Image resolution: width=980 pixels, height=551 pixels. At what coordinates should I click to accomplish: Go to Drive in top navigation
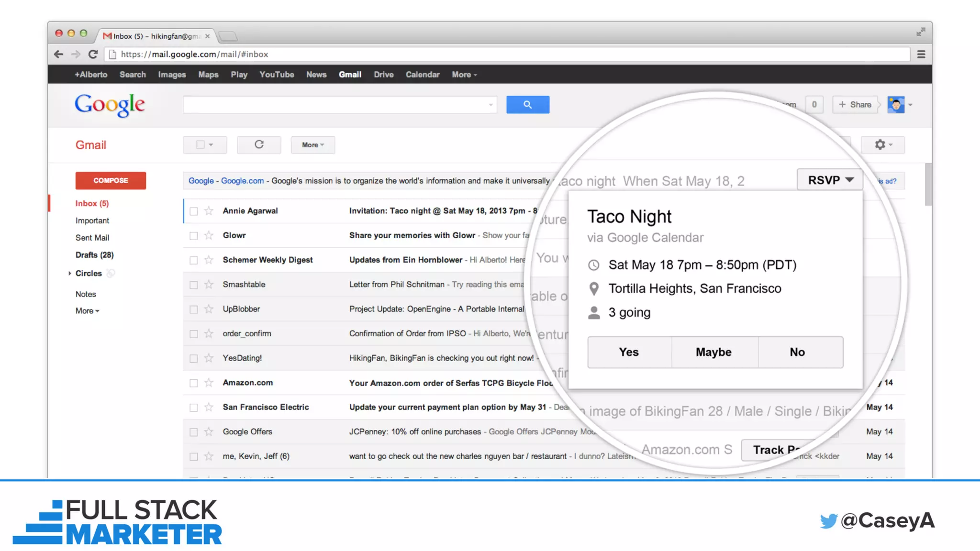coord(383,75)
